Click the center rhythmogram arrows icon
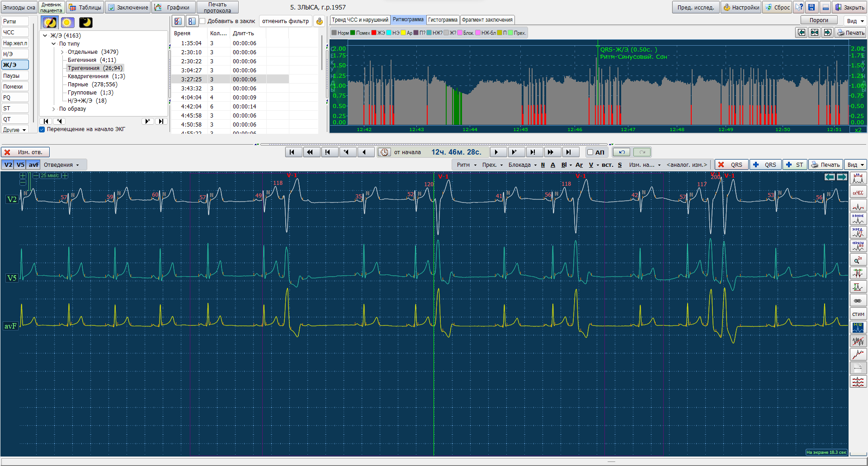Image resolution: width=868 pixels, height=466 pixels. coord(814,33)
